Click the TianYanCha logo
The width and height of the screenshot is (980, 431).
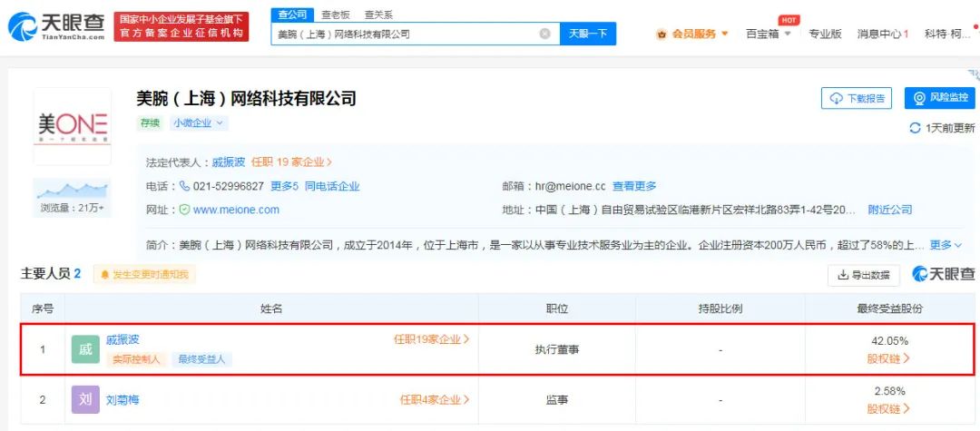(56, 26)
